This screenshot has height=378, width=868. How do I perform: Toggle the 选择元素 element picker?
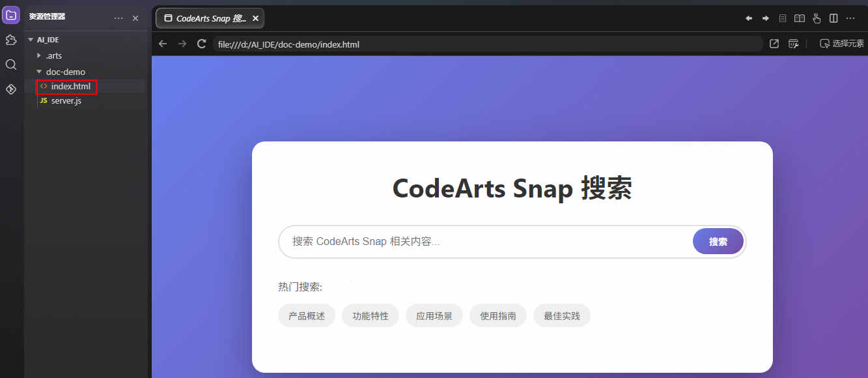point(841,44)
